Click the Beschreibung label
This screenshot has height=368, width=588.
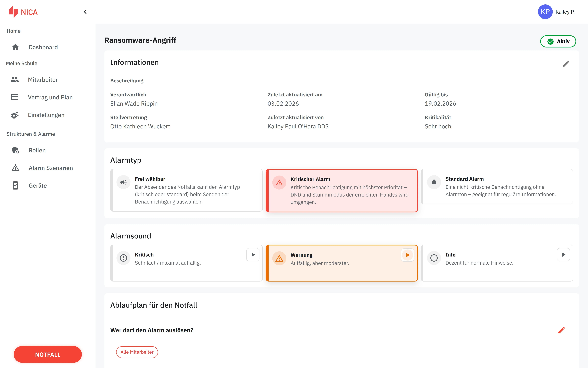pyautogui.click(x=127, y=81)
